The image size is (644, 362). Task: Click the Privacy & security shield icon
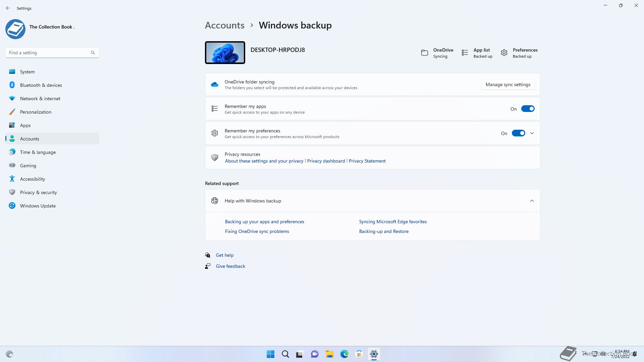12,192
